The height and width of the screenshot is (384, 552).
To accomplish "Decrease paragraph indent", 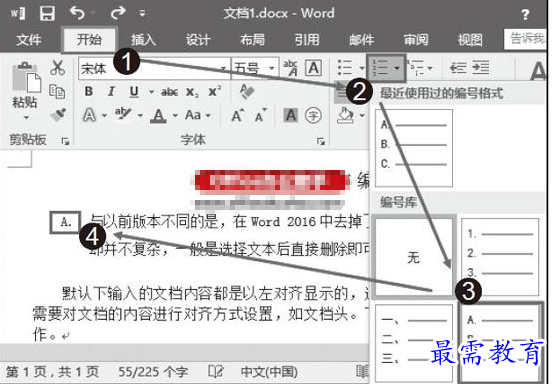I will point(458,67).
